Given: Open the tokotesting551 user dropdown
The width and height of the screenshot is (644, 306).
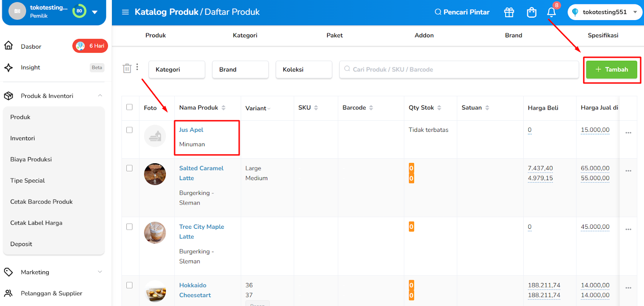Looking at the screenshot, I should (x=605, y=12).
